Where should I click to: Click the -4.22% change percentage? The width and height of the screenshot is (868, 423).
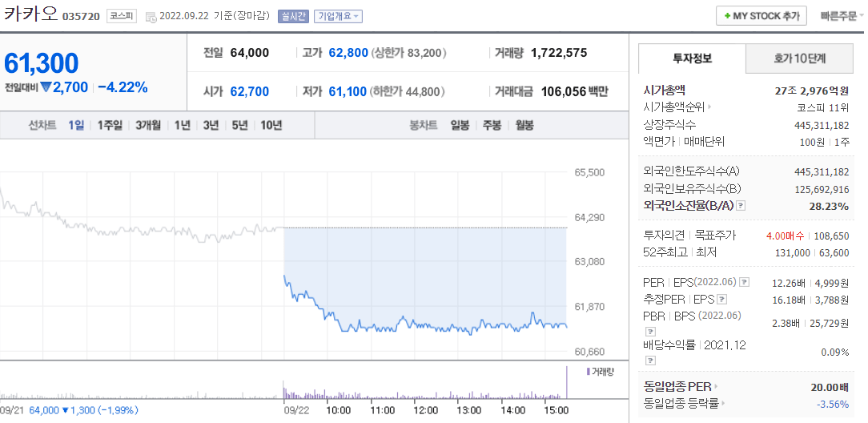123,87
